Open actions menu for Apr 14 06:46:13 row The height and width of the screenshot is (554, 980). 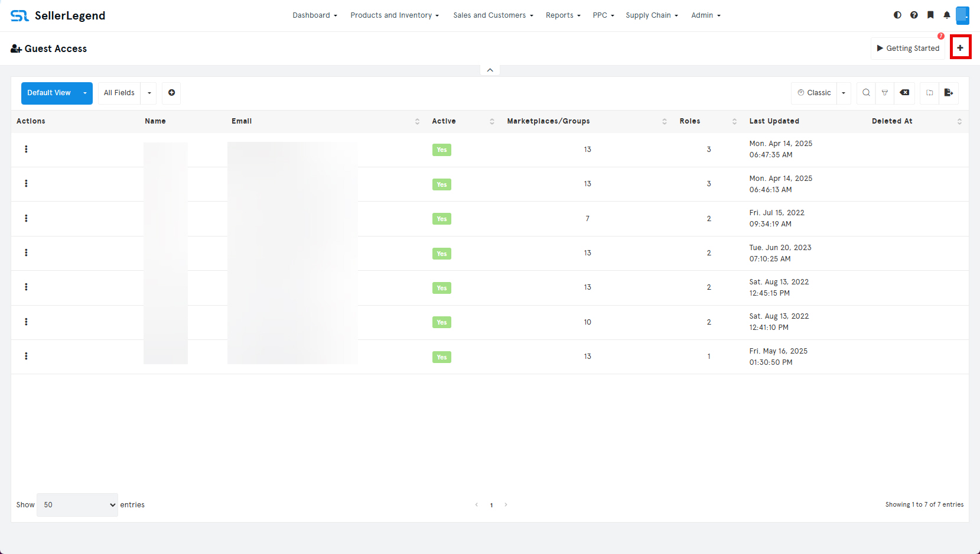tap(26, 183)
